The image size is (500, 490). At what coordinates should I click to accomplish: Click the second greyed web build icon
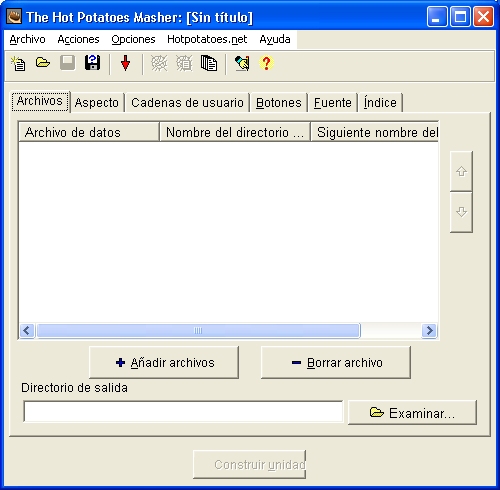(184, 63)
